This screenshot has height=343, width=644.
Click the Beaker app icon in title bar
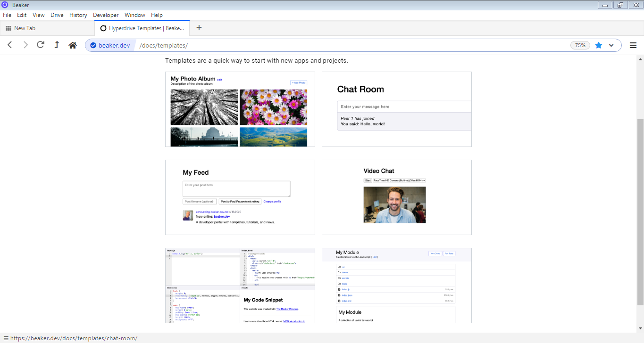click(5, 5)
